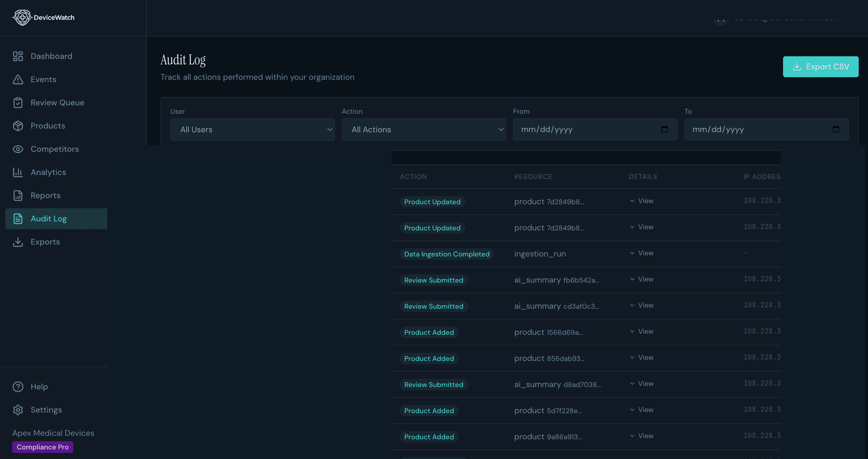The height and width of the screenshot is (459, 868).
Task: Expand View details for Data Ingestion Completed
Action: [x=641, y=253]
